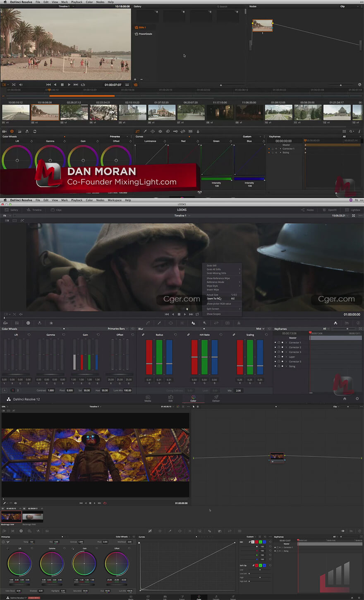The image size is (364, 600).
Task: Open Project Manager home icon in Resolve 12
Action: coord(345,399)
